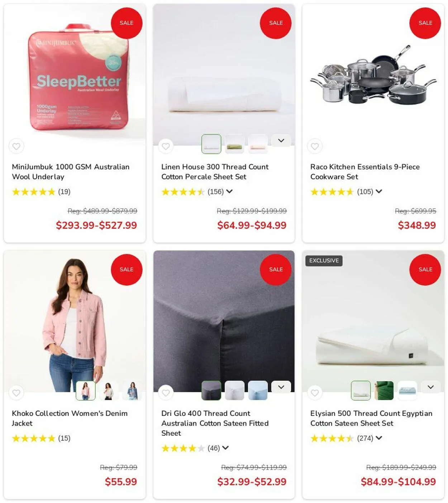448x503 pixels.
Task: Click EXCLUSIVE badge on Elysian sheet set
Action: (324, 261)
